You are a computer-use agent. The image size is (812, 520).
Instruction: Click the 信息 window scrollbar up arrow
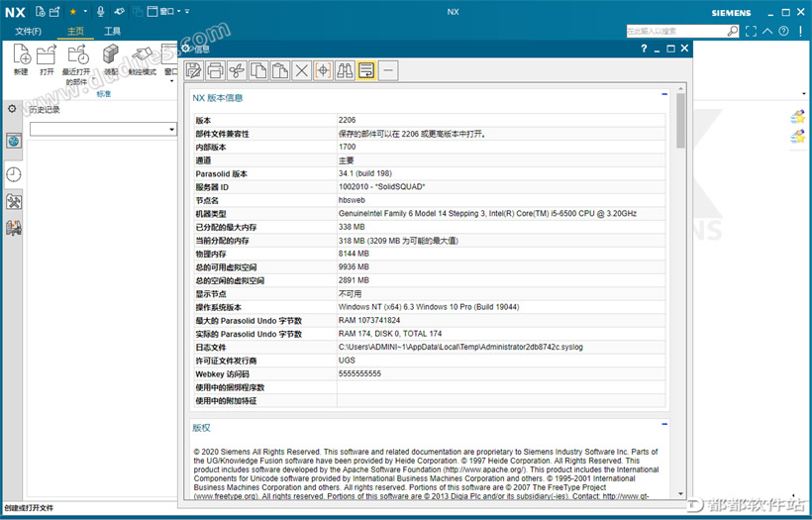click(x=681, y=87)
